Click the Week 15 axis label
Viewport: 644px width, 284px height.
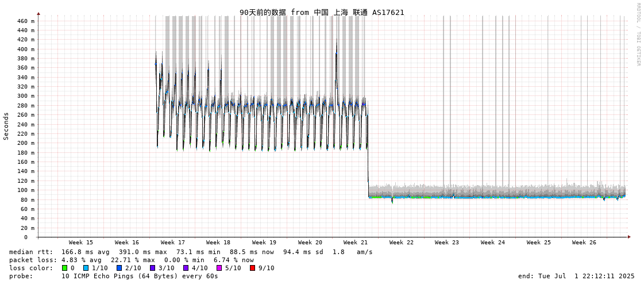pos(81,243)
